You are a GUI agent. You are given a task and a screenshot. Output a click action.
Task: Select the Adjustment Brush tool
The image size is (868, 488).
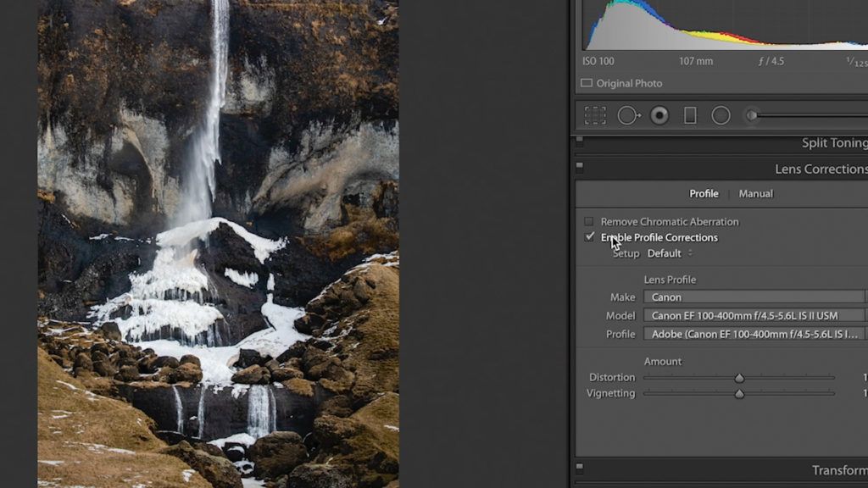click(x=752, y=114)
